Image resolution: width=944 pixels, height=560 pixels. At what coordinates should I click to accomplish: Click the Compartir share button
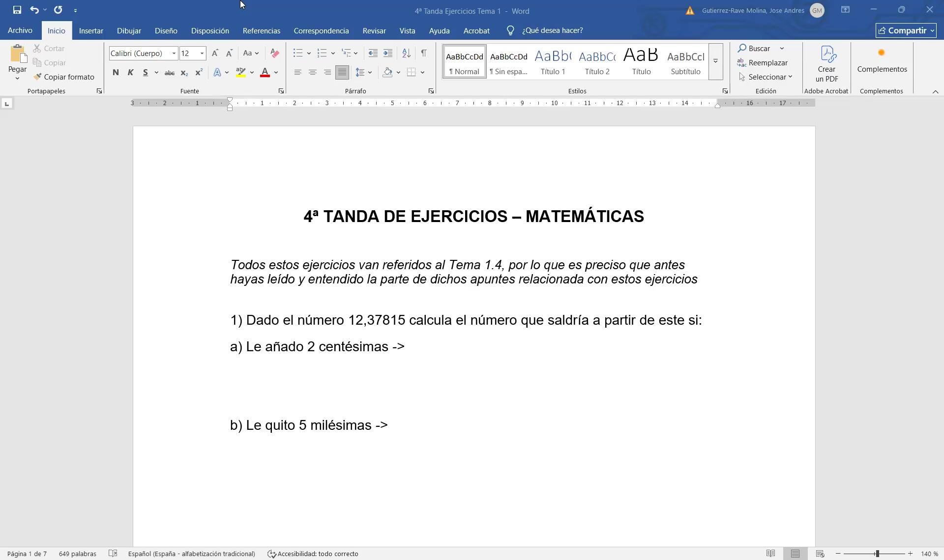click(x=906, y=30)
